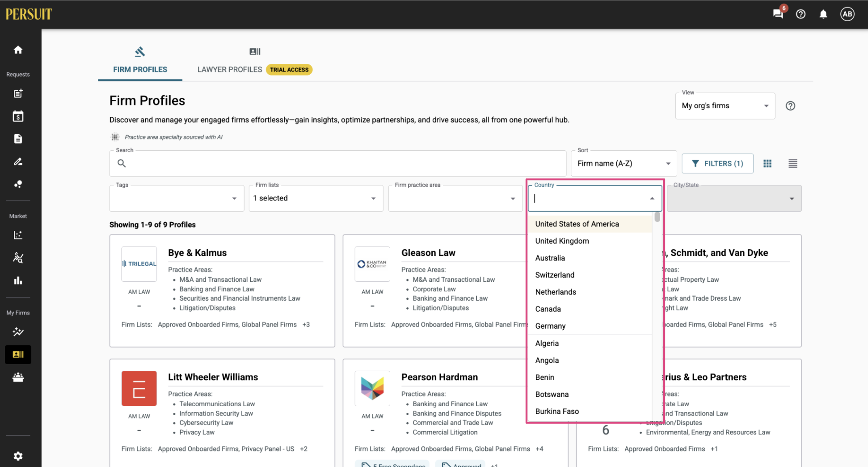Select Germany from country list
Image resolution: width=868 pixels, height=467 pixels.
pyautogui.click(x=590, y=326)
